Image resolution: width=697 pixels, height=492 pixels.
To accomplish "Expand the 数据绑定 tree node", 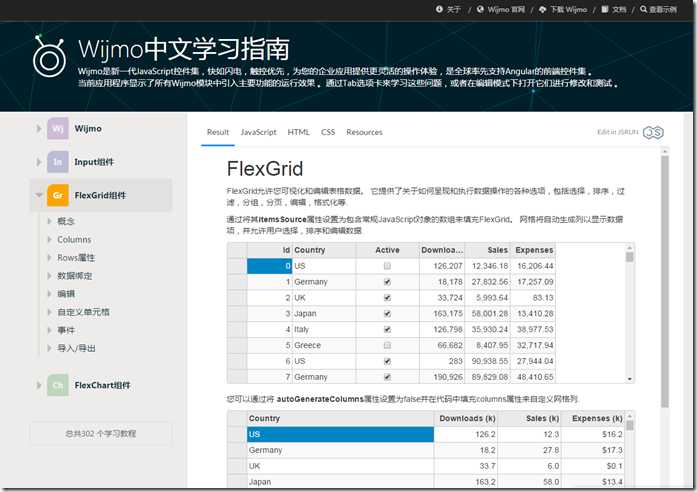I will [x=49, y=276].
